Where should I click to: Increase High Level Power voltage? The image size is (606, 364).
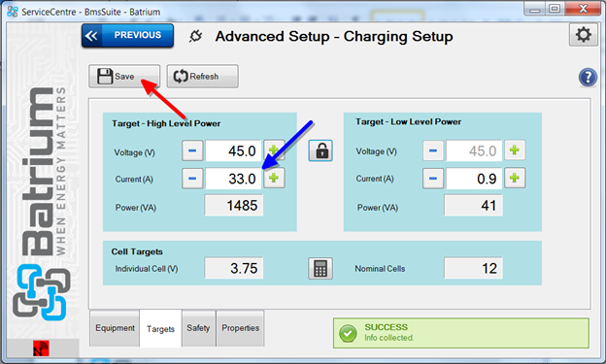(274, 150)
